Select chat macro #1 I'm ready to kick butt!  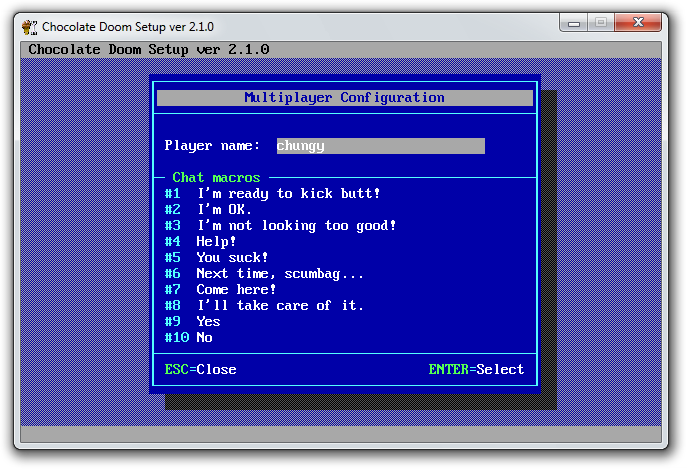click(x=288, y=194)
